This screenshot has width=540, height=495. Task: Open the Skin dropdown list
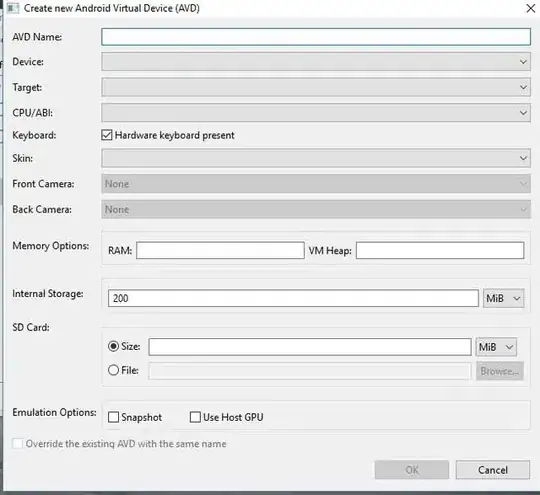316,158
